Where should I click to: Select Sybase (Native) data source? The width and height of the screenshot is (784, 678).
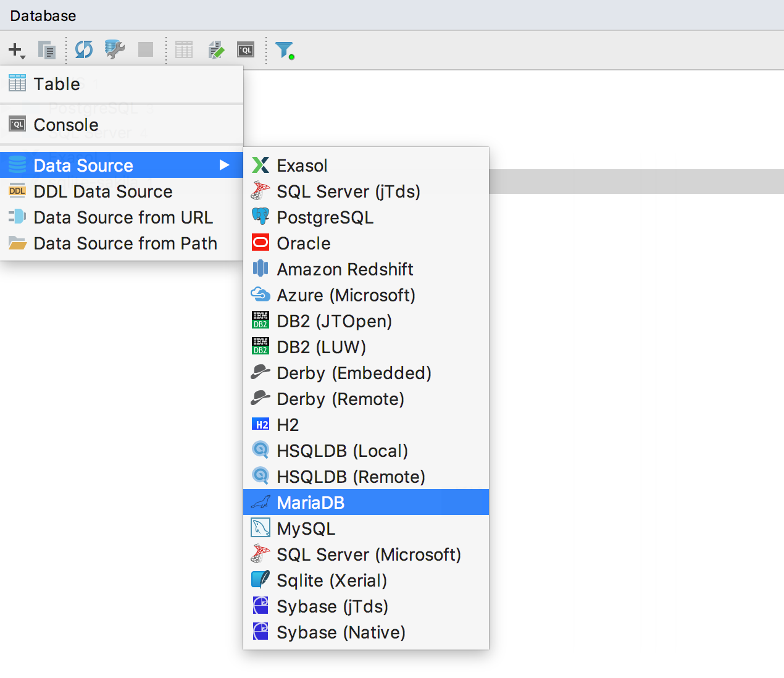tap(366, 632)
